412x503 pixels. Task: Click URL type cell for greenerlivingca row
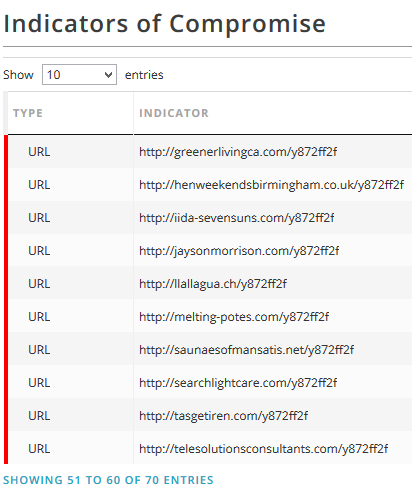pos(39,152)
